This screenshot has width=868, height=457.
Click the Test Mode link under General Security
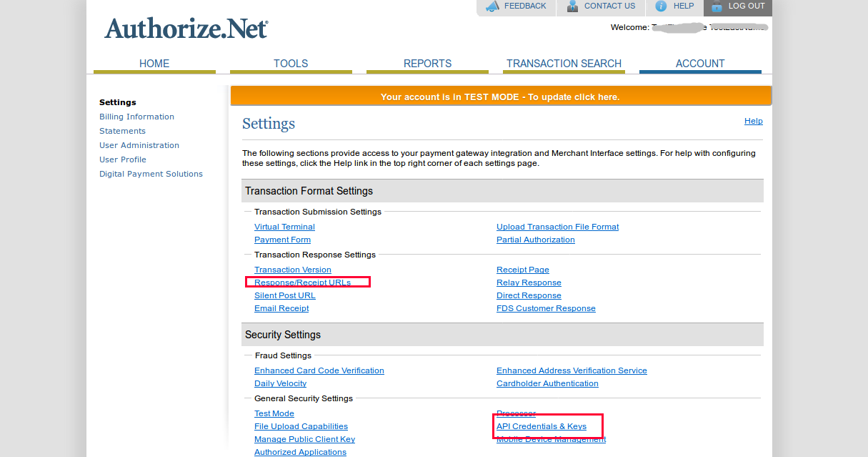click(274, 413)
